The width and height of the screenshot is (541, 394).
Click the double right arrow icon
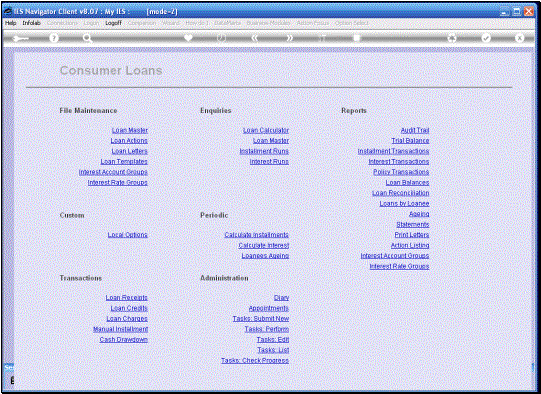289,38
